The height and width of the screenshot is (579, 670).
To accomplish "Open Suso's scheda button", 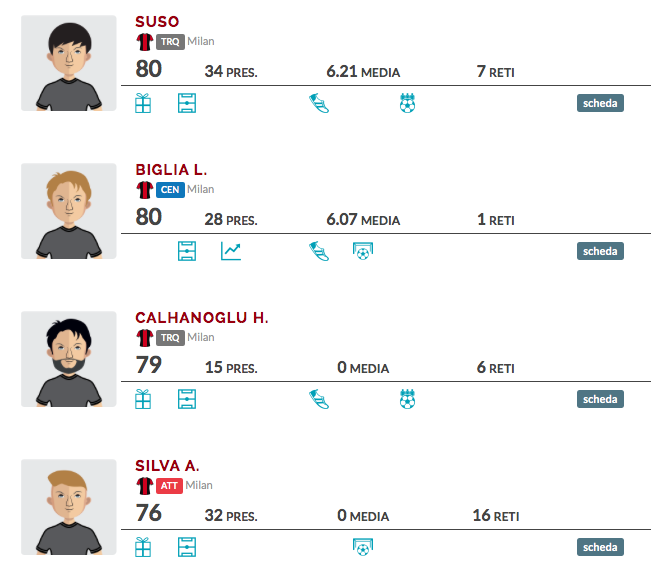I will tap(600, 103).
